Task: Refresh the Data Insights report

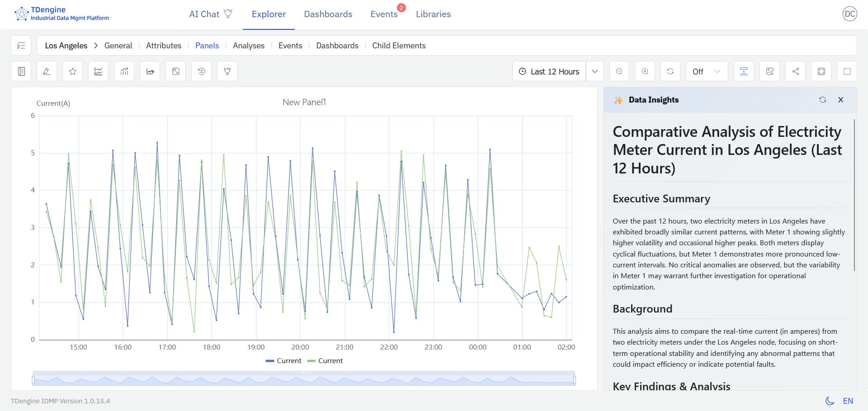Action: tap(822, 100)
